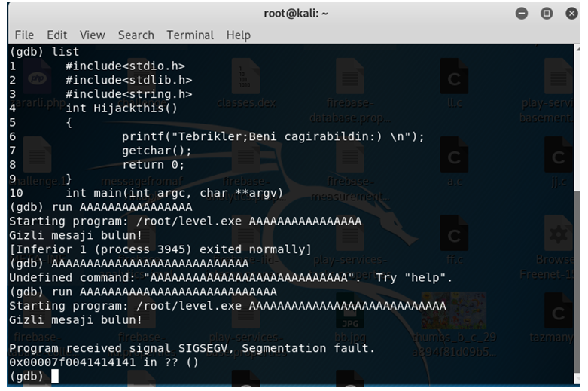Click the gdb prompt cursor at bottom
This screenshot has width=588, height=391.
point(55,376)
